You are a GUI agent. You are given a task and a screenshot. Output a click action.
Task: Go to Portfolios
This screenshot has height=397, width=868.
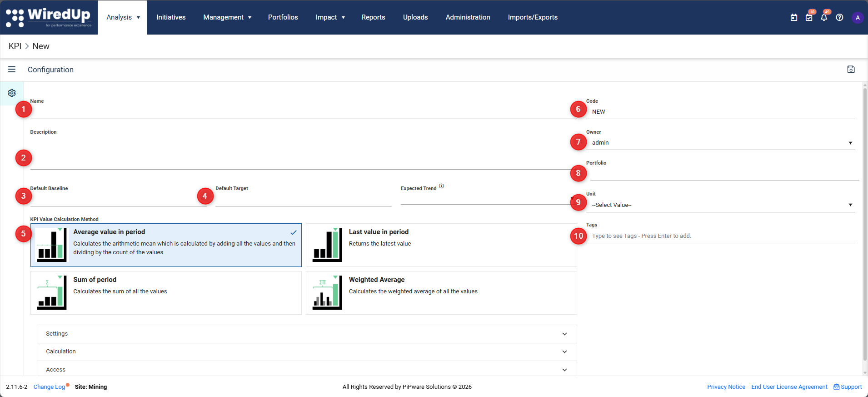(x=283, y=17)
